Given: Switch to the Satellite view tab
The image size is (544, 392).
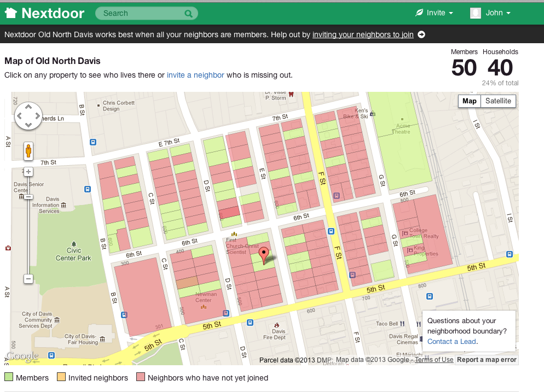Looking at the screenshot, I should pos(498,101).
